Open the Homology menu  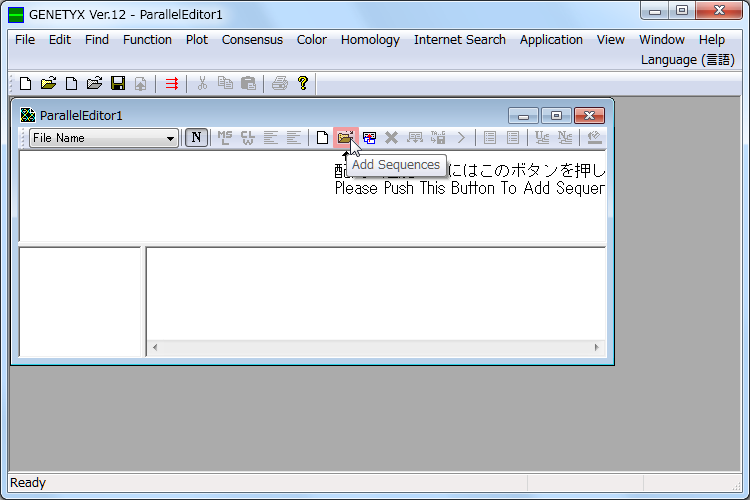pos(370,40)
